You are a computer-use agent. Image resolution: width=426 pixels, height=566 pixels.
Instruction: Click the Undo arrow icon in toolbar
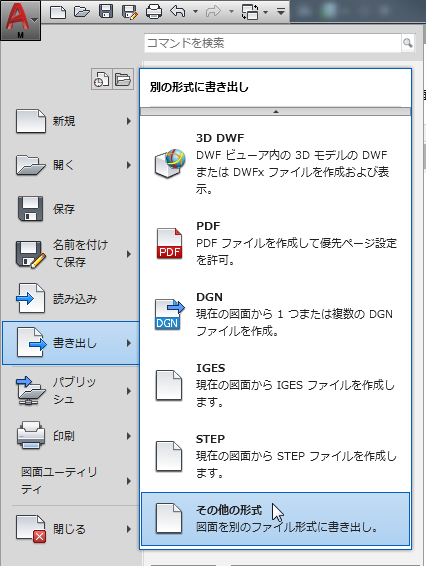pyautogui.click(x=178, y=12)
